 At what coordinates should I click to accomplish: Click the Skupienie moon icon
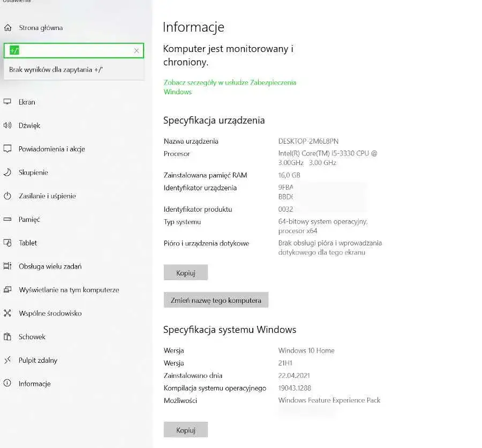[7, 173]
